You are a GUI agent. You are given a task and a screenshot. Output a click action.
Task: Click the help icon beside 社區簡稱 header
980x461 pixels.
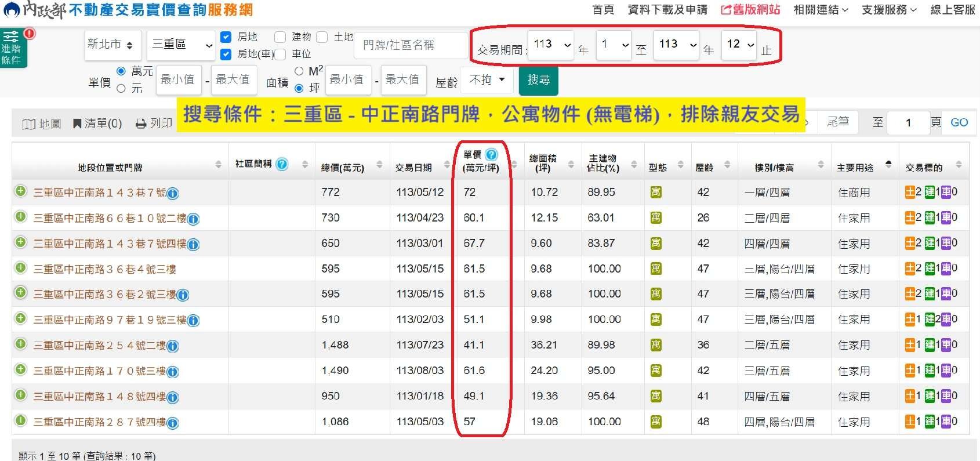pyautogui.click(x=282, y=164)
